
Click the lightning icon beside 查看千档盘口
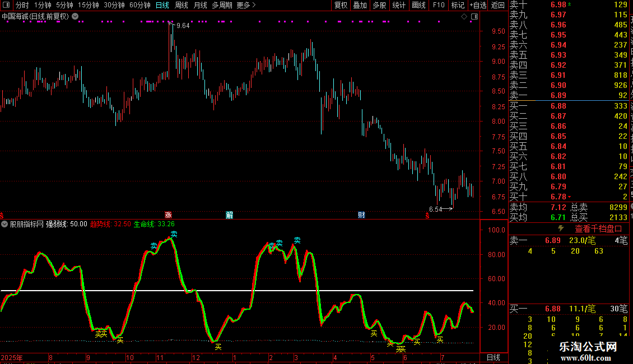561,228
